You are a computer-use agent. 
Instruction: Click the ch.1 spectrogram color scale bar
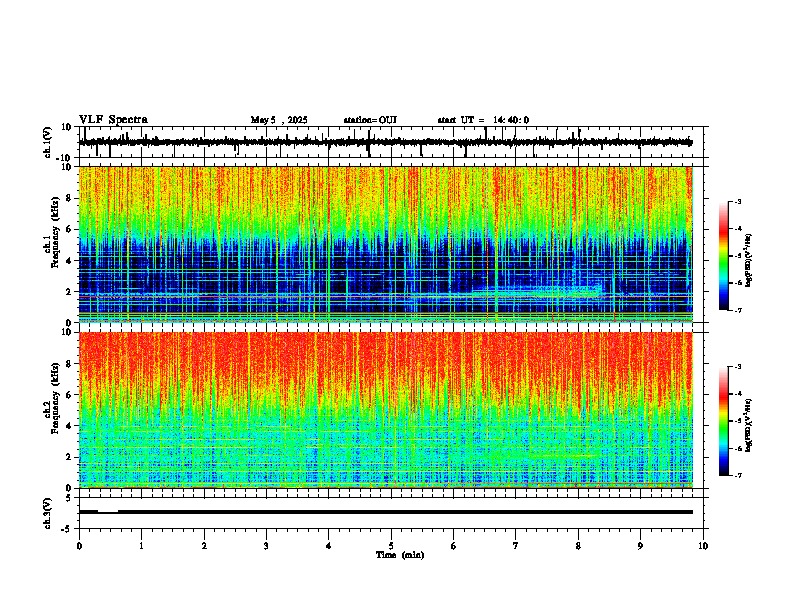pos(724,256)
